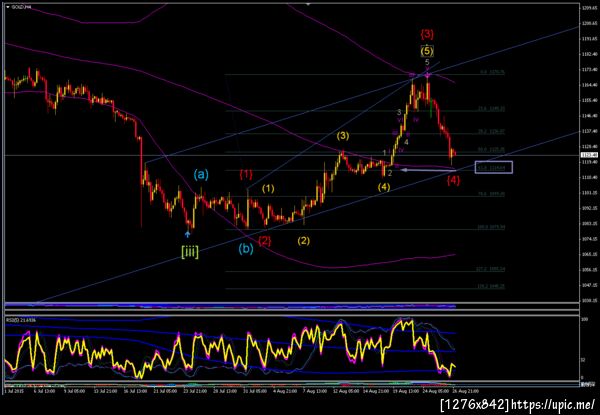Click the 1074.35 price axis label
This screenshot has height=415, width=600.
(589, 239)
